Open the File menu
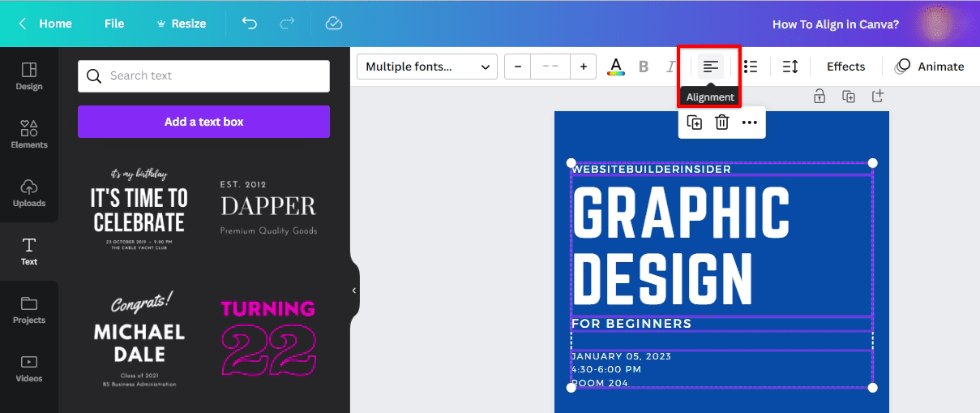The height and width of the screenshot is (413, 980). tap(114, 24)
